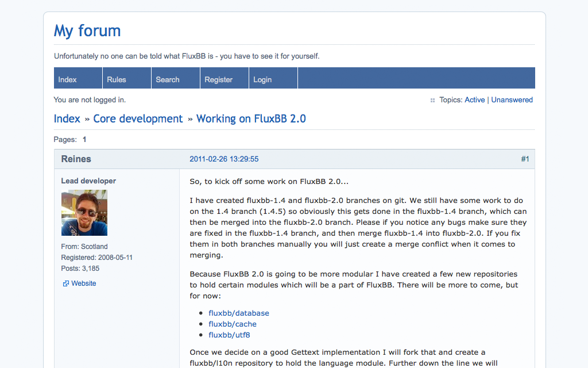Open the Rules menu item
Screen dimensions: 588x368
click(x=116, y=79)
